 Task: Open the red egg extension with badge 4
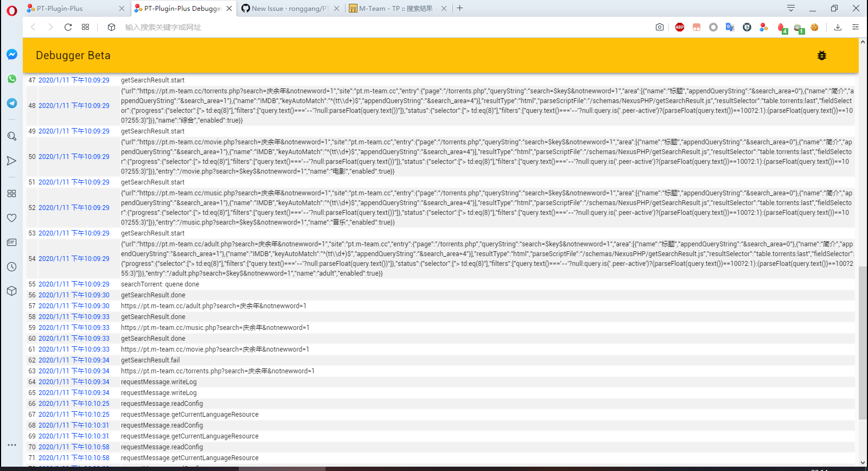point(782,28)
